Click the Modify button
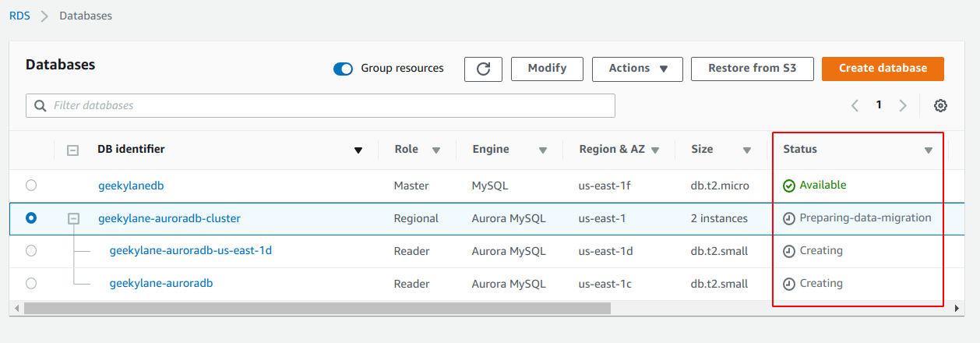The image size is (980, 343). point(547,69)
